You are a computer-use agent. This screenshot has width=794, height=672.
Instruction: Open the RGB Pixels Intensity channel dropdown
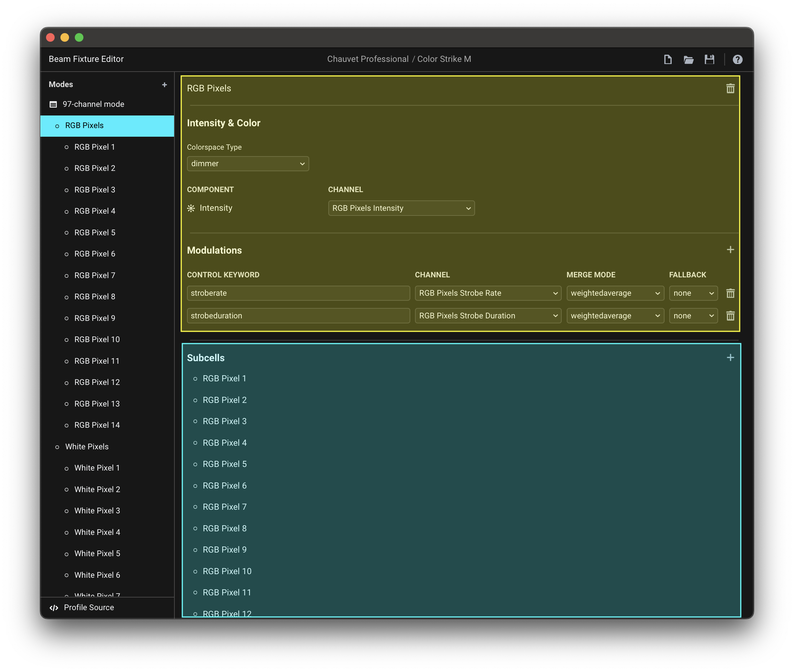tap(401, 208)
